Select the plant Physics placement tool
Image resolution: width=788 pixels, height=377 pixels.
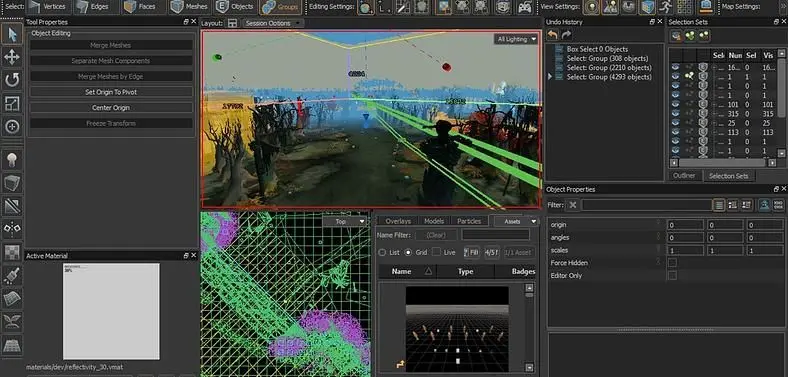pos(12,321)
